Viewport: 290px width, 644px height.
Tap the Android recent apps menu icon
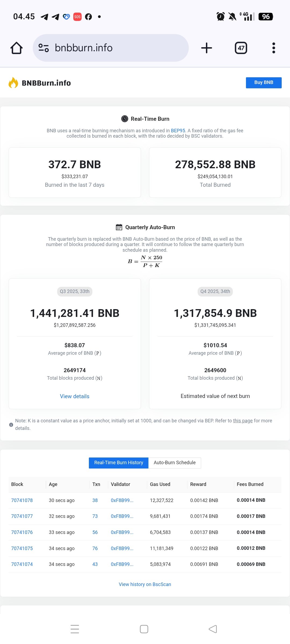pos(75,629)
